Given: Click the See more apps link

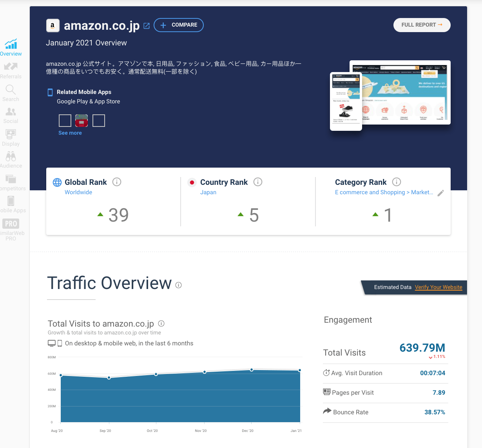Looking at the screenshot, I should pos(70,133).
